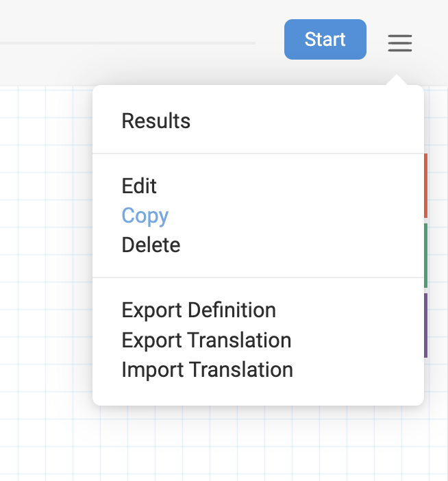The height and width of the screenshot is (481, 448).
Task: Click the divider line below Delete
Action: (258, 277)
